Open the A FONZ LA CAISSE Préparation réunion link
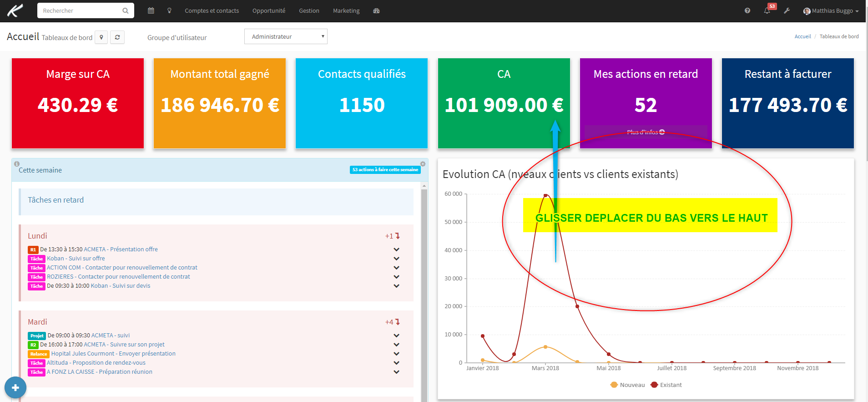This screenshot has width=868, height=402. 100,371
